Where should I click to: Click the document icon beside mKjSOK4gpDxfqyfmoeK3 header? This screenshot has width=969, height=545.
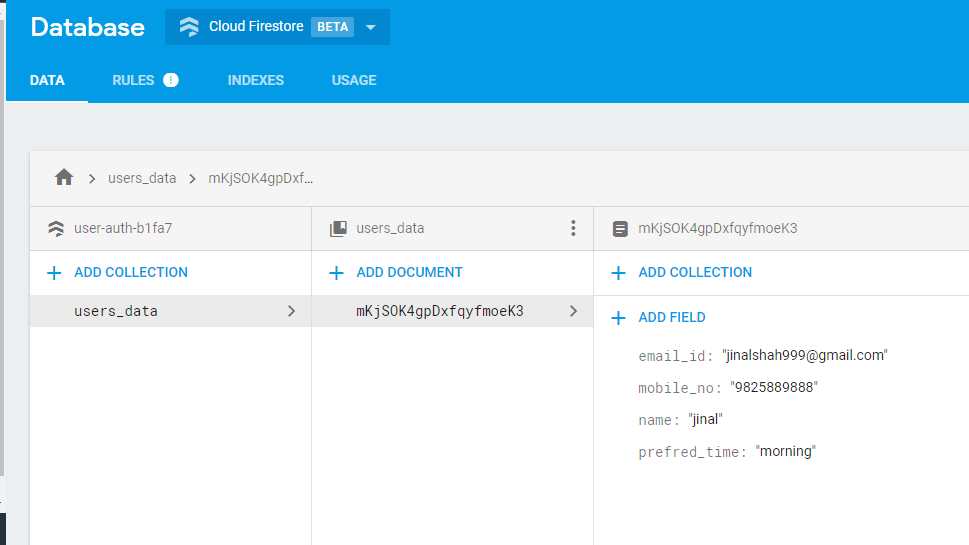point(620,229)
